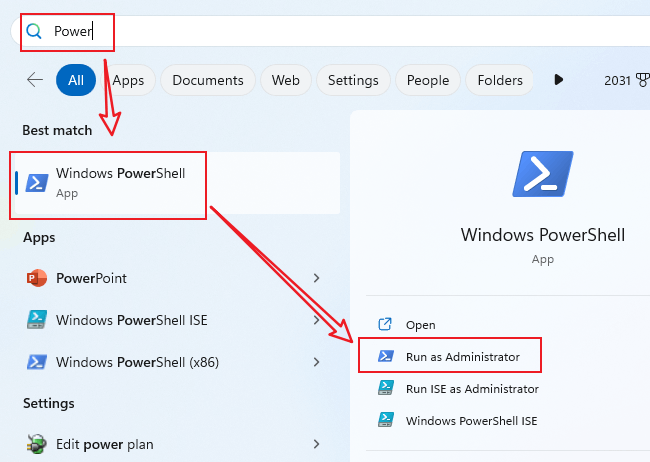The image size is (650, 462).
Task: Click the PowerPoint app icon
Action: (x=37, y=278)
